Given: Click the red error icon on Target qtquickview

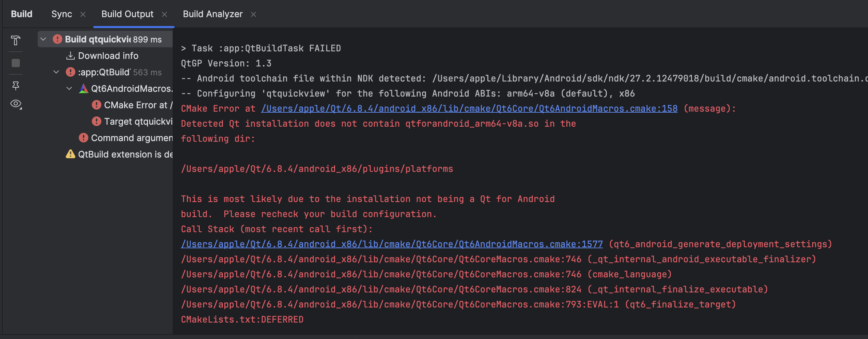Looking at the screenshot, I should coord(97,121).
